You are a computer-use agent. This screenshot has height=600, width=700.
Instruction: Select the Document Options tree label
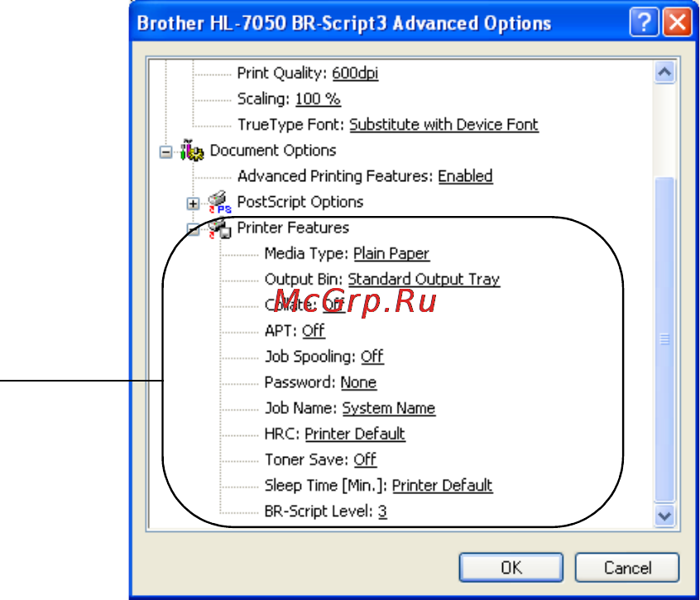pos(273,151)
